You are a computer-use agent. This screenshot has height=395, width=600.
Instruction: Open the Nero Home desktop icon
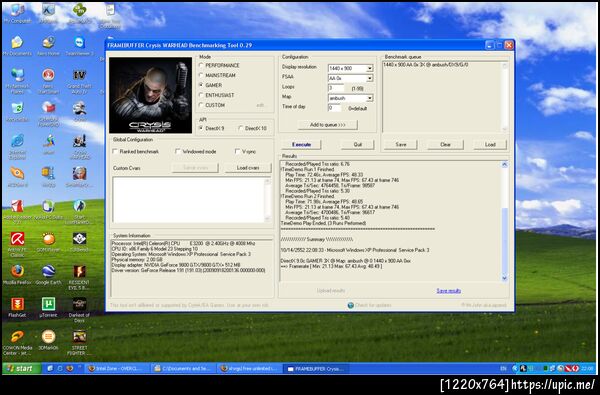tap(49, 45)
